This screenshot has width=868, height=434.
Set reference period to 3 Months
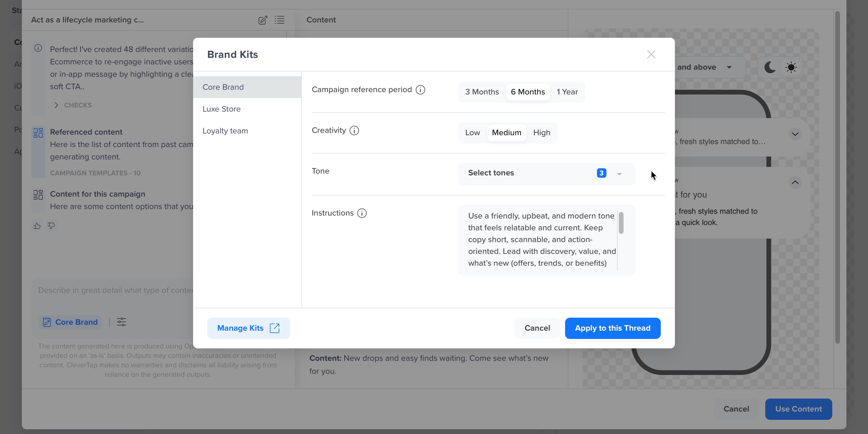click(x=482, y=92)
